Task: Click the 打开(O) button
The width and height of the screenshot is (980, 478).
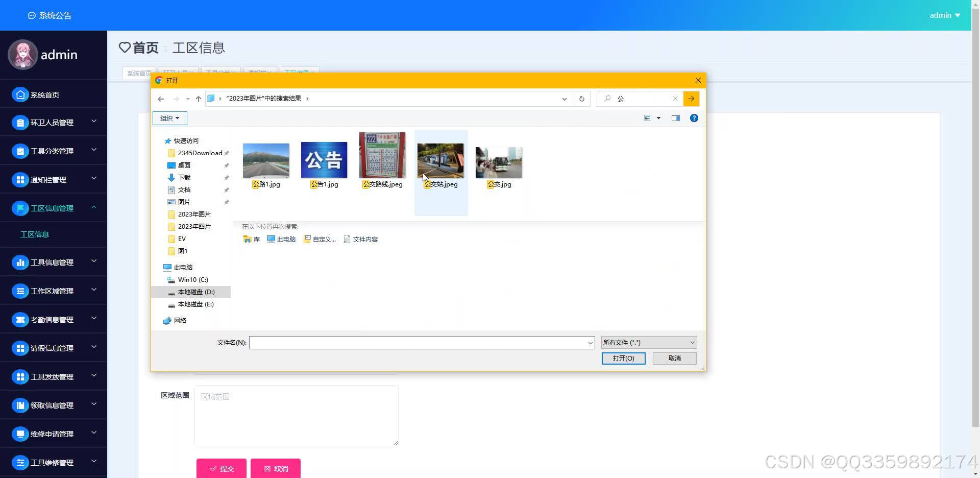Action: click(x=623, y=358)
